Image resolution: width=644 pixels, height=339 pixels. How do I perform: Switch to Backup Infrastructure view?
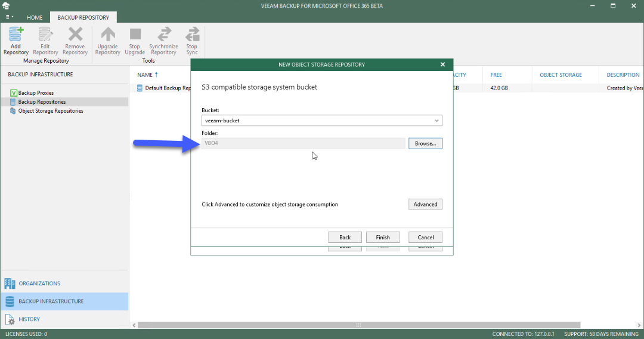click(64, 301)
